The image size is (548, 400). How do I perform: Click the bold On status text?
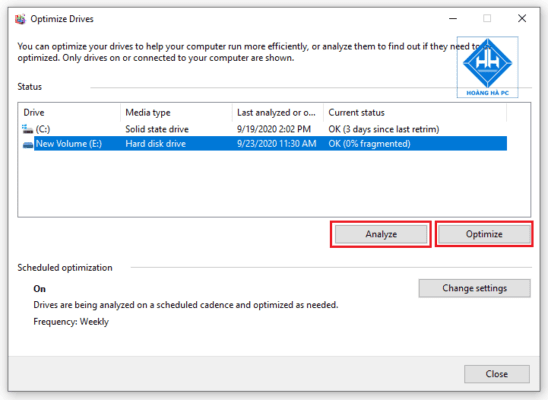pyautogui.click(x=39, y=289)
